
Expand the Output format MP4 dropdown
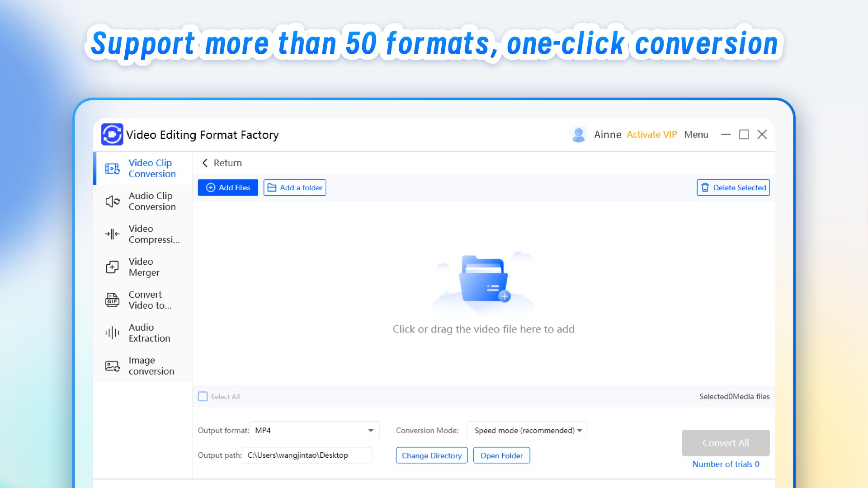pos(370,431)
